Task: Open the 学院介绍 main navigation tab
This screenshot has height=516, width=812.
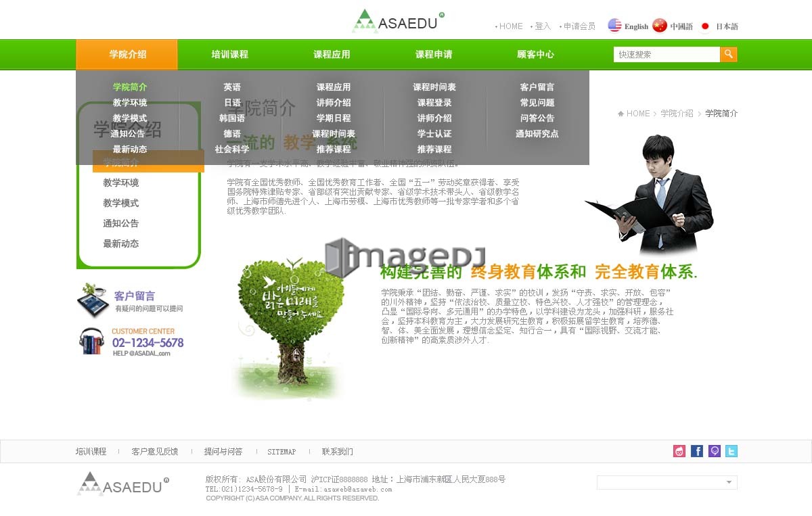Action: tap(127, 55)
